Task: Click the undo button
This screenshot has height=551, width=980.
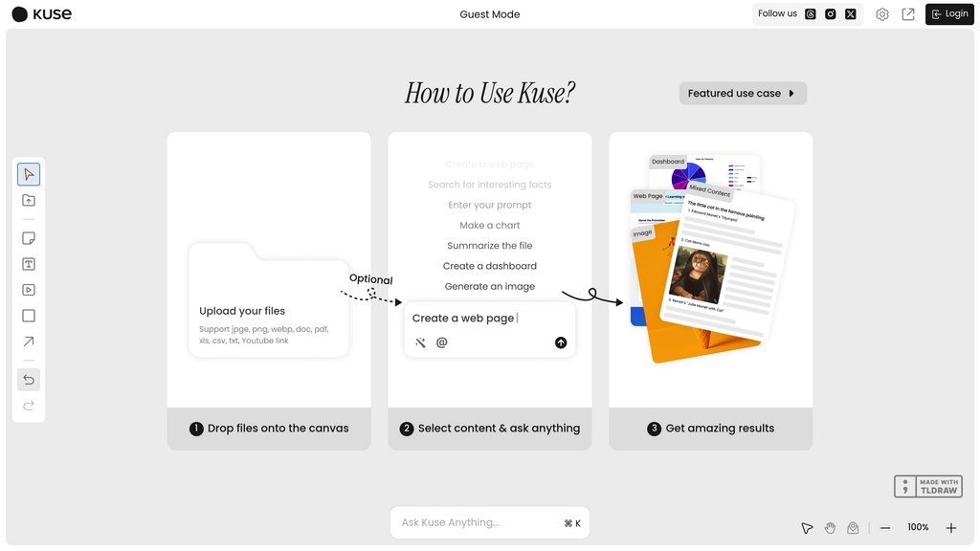Action: click(x=29, y=380)
